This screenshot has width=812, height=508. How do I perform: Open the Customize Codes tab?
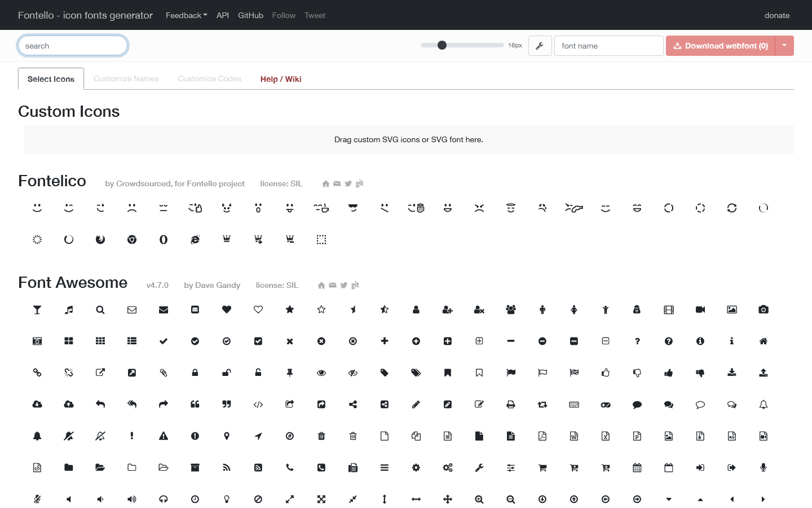pos(210,78)
